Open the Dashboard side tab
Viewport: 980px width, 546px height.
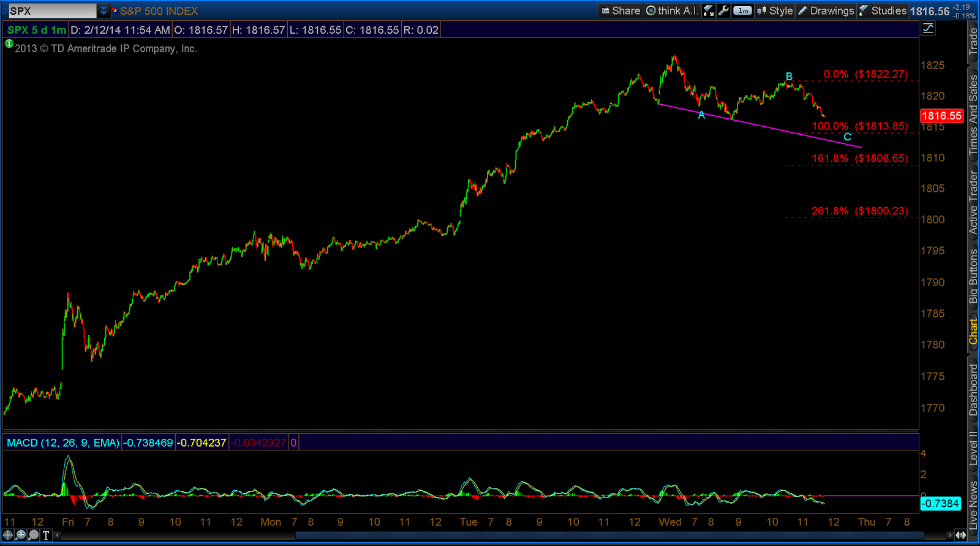(x=973, y=390)
